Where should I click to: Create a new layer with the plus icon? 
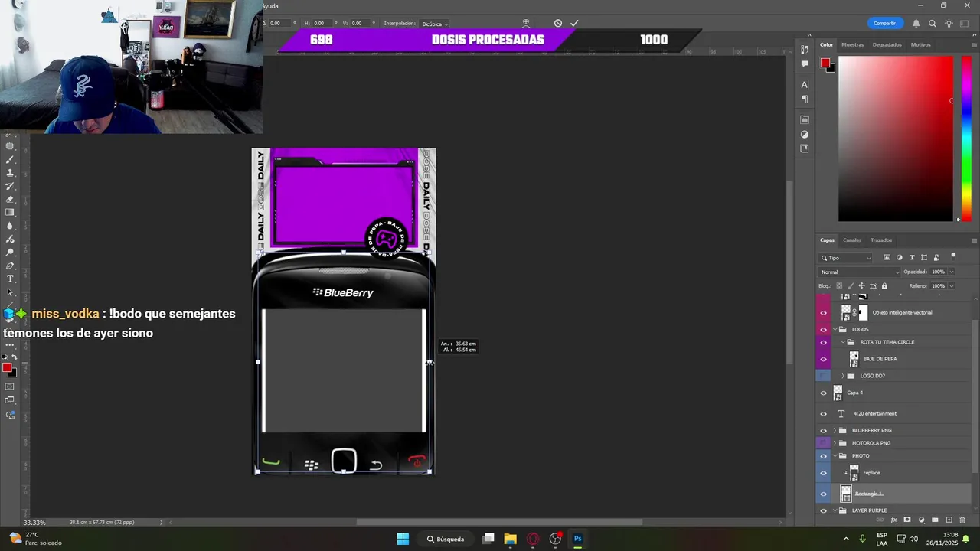(x=949, y=520)
